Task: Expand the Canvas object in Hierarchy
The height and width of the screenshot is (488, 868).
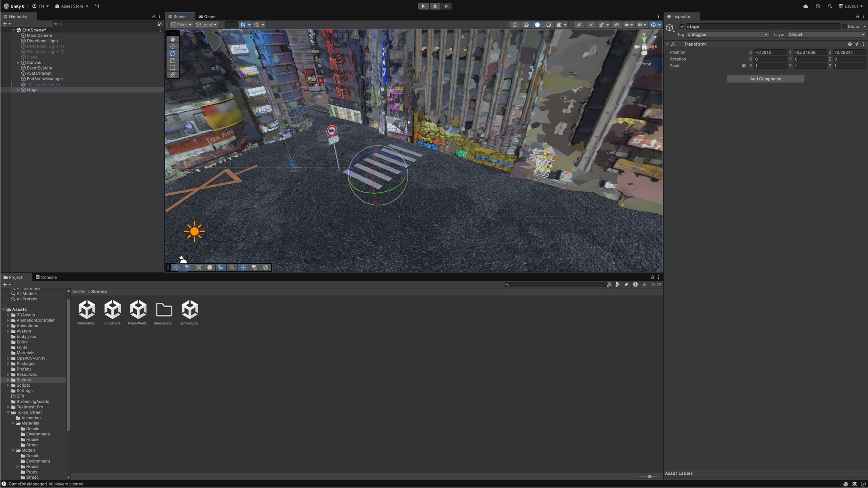Action: [18, 63]
